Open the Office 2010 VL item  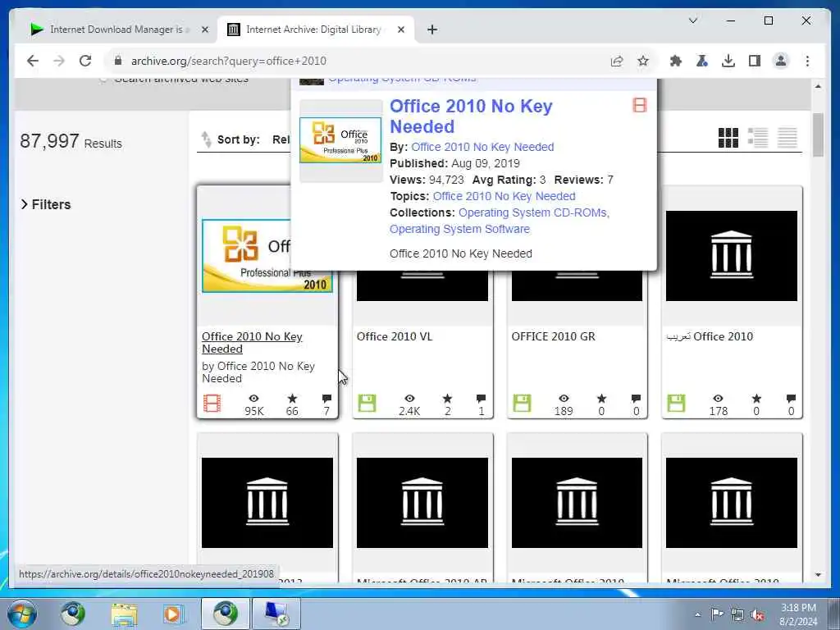click(394, 336)
